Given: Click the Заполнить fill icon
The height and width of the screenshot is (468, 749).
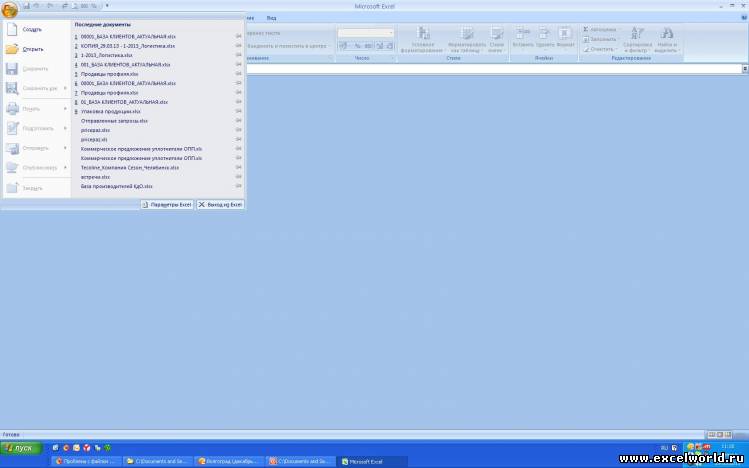Looking at the screenshot, I should [586, 39].
